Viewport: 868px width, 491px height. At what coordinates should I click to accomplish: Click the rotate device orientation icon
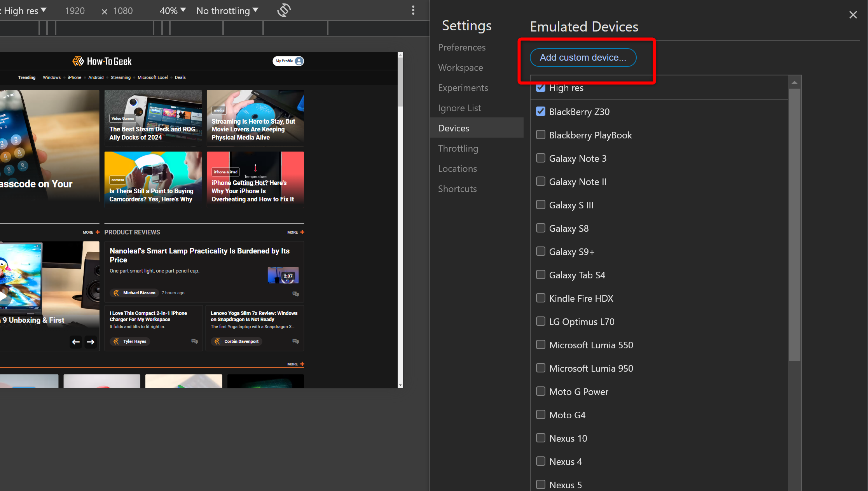coord(284,10)
